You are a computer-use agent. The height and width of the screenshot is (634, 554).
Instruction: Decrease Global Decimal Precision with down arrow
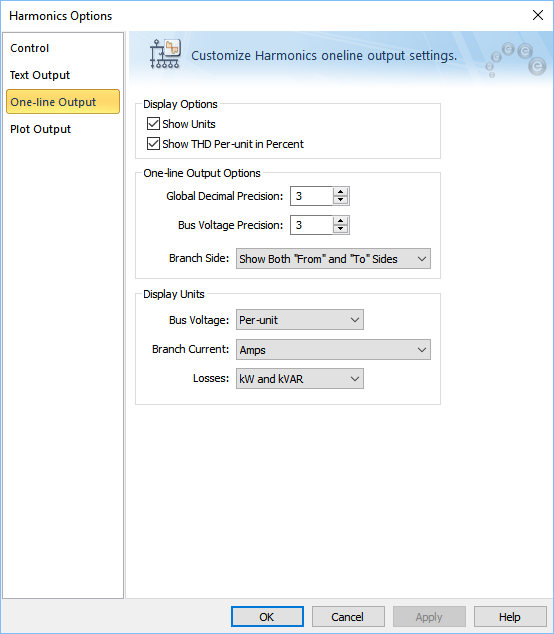[x=340, y=200]
